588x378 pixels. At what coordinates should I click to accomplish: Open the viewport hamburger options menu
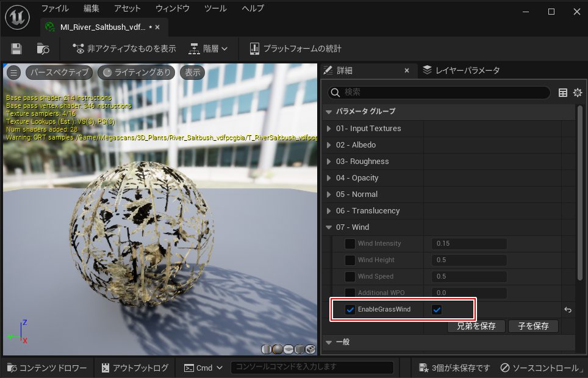pyautogui.click(x=13, y=73)
